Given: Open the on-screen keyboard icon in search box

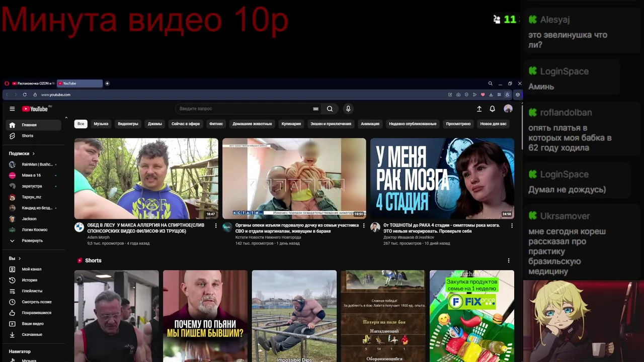Looking at the screenshot, I should coord(315,109).
